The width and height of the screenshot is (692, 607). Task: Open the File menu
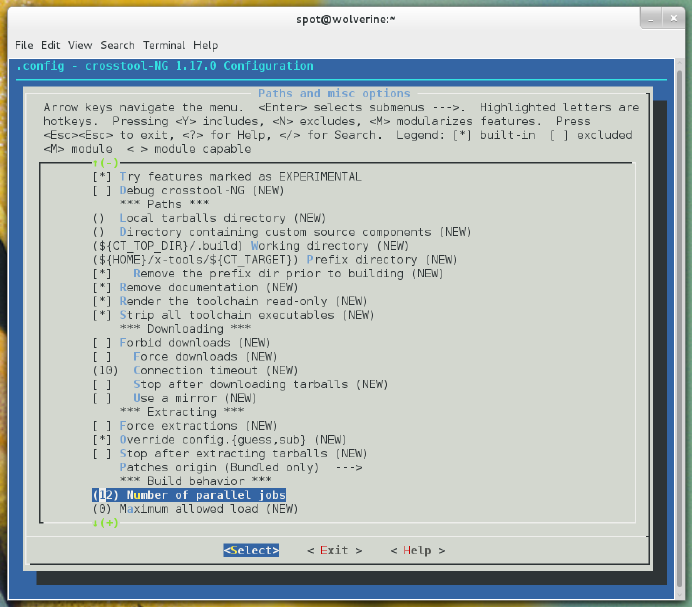click(24, 45)
